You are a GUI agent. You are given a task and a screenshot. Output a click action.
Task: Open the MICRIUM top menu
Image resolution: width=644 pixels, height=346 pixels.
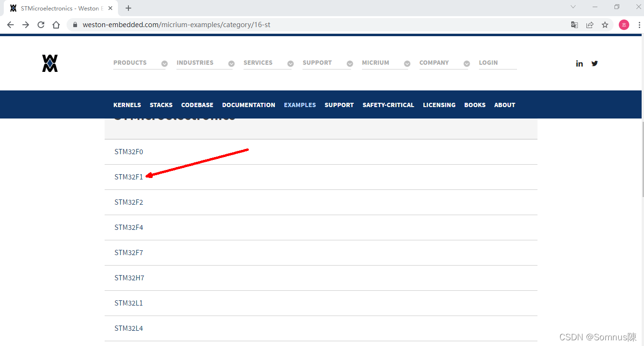click(x=375, y=63)
